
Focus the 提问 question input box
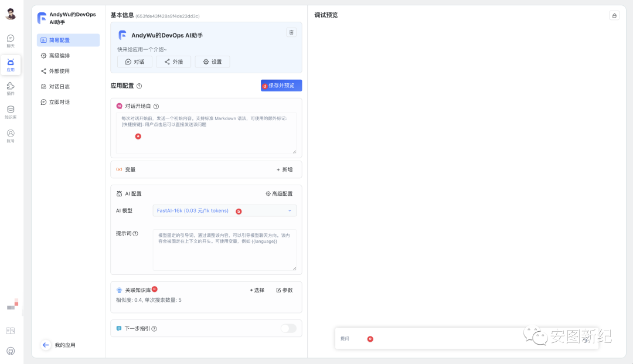click(x=467, y=339)
